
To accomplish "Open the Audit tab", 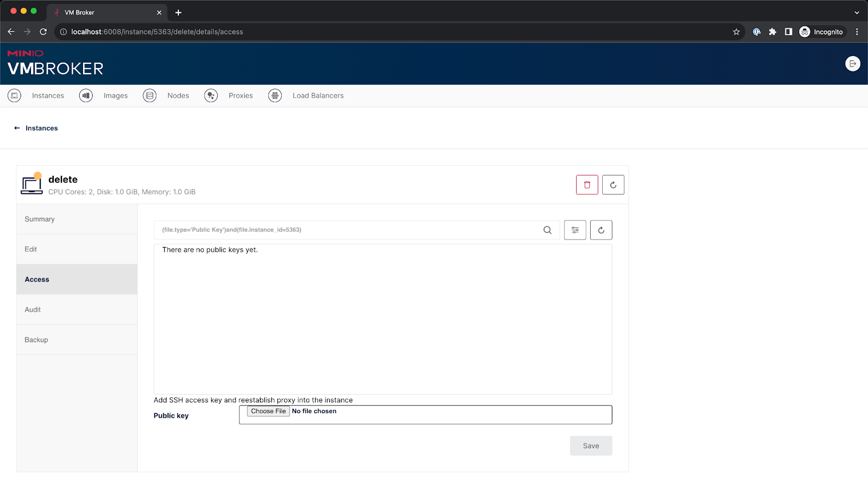I will click(33, 309).
